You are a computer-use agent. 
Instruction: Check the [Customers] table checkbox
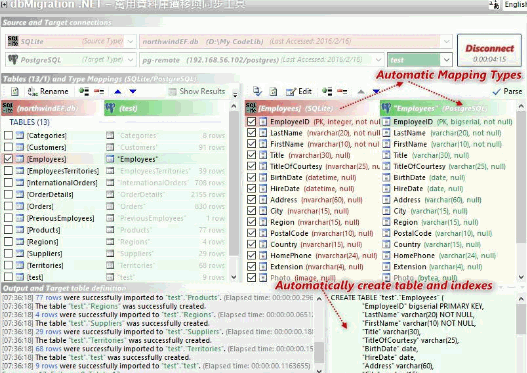(x=8, y=147)
